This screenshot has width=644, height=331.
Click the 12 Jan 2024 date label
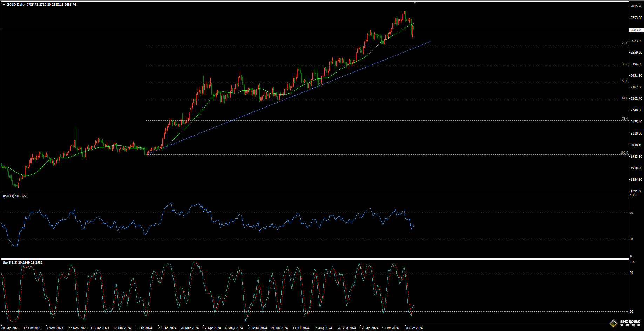click(x=122, y=328)
